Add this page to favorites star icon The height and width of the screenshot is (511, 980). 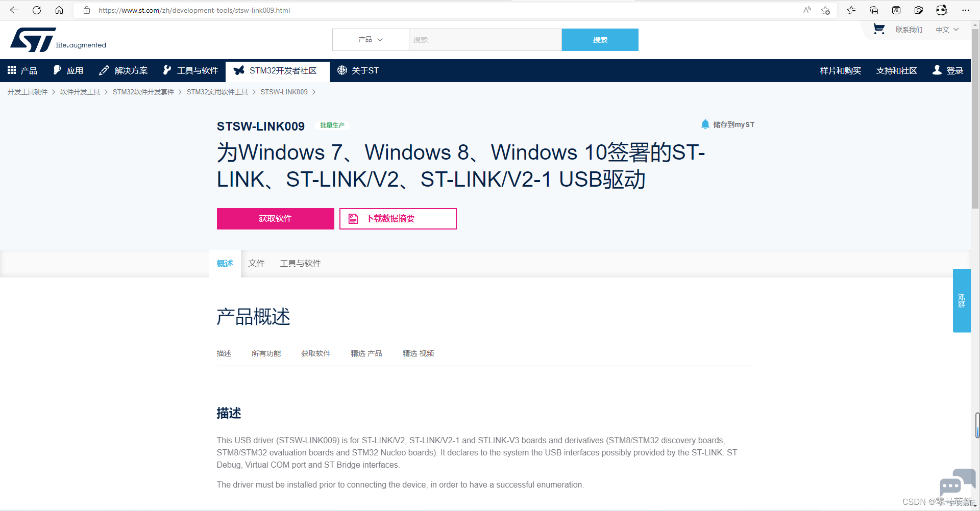(825, 10)
